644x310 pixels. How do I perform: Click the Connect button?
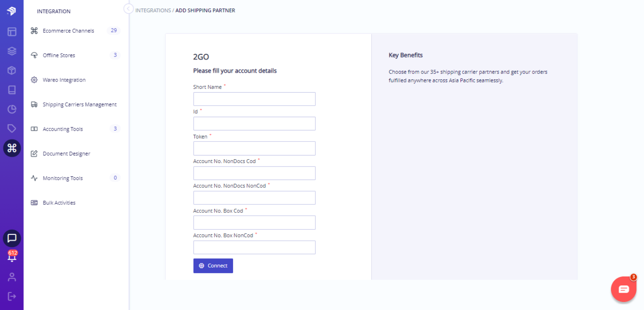213,266
